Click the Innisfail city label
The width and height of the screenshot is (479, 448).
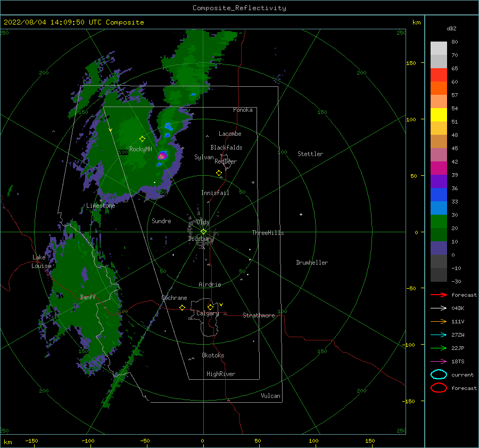pyautogui.click(x=215, y=193)
